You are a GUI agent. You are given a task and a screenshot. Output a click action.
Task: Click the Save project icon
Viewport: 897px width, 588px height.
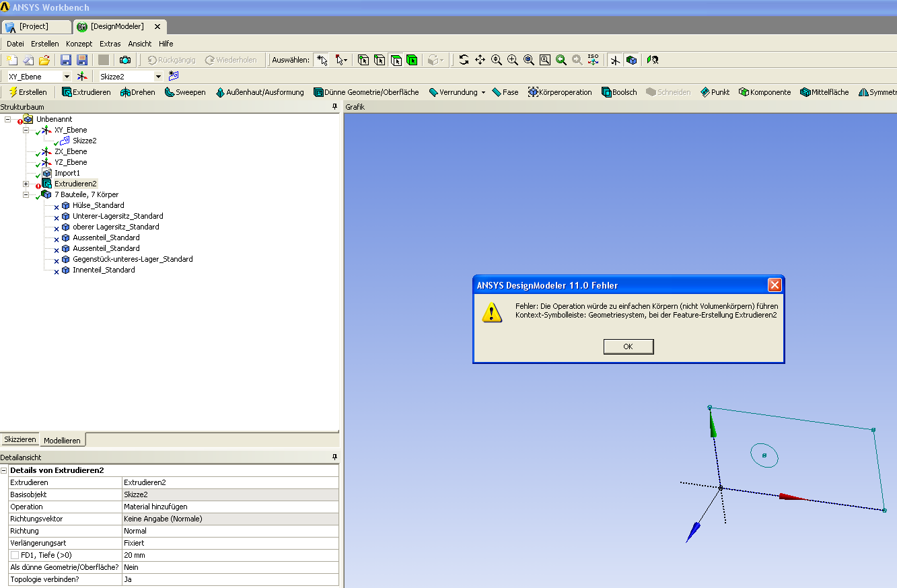[66, 60]
